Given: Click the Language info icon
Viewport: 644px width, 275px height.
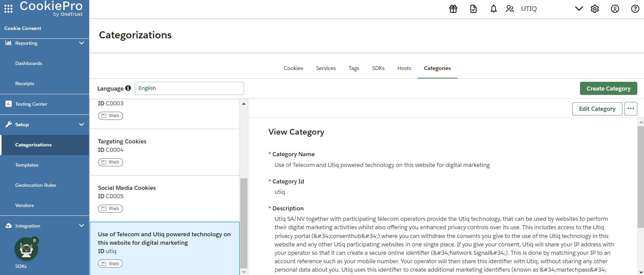Looking at the screenshot, I should click(x=128, y=88).
